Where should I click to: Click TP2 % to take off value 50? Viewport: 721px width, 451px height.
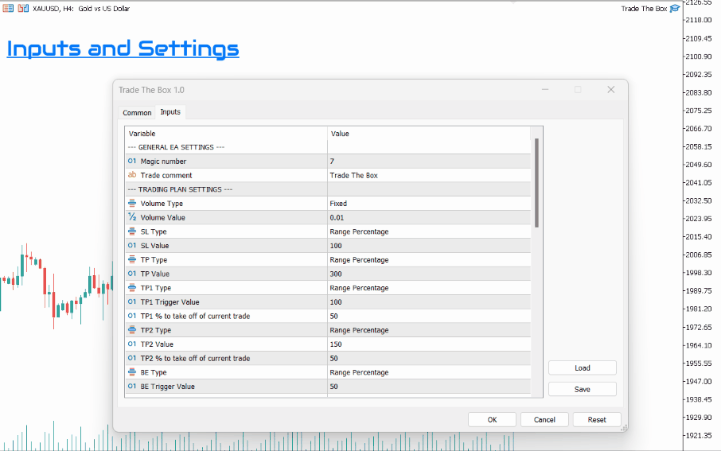point(429,358)
